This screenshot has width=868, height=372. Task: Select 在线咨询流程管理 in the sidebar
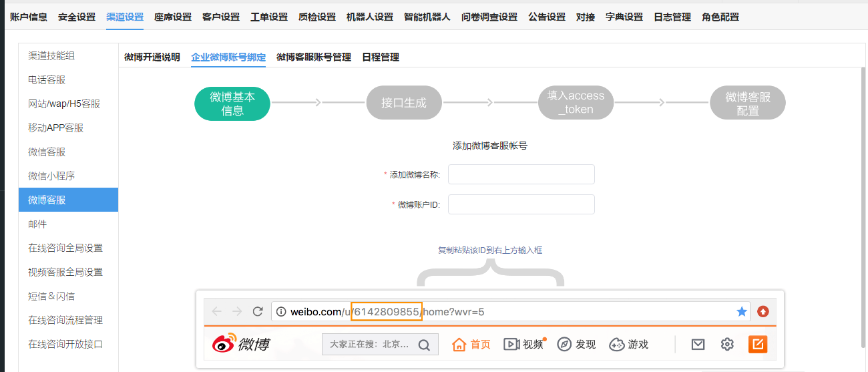tap(68, 320)
